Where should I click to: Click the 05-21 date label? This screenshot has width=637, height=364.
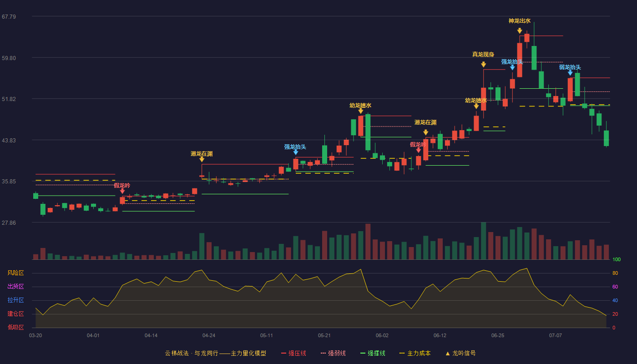point(324,335)
